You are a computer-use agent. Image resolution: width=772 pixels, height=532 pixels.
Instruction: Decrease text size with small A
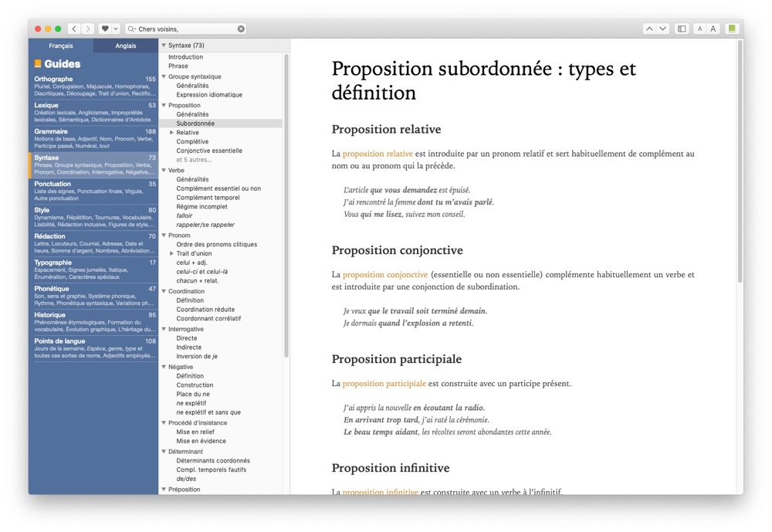click(x=699, y=29)
